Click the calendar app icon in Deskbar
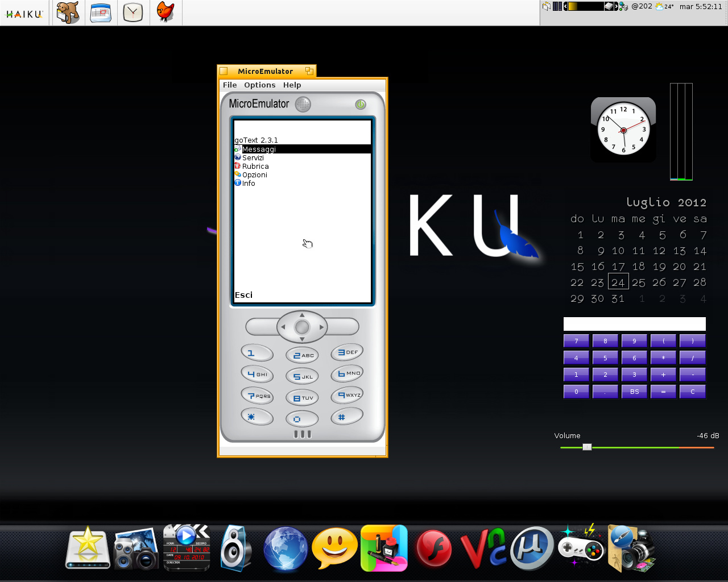The image size is (728, 582). [101, 13]
